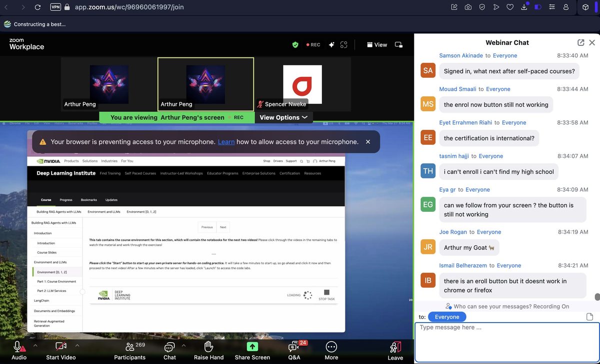This screenshot has height=364, width=600.
Task: Click Raise Hand
Action: pyautogui.click(x=209, y=350)
